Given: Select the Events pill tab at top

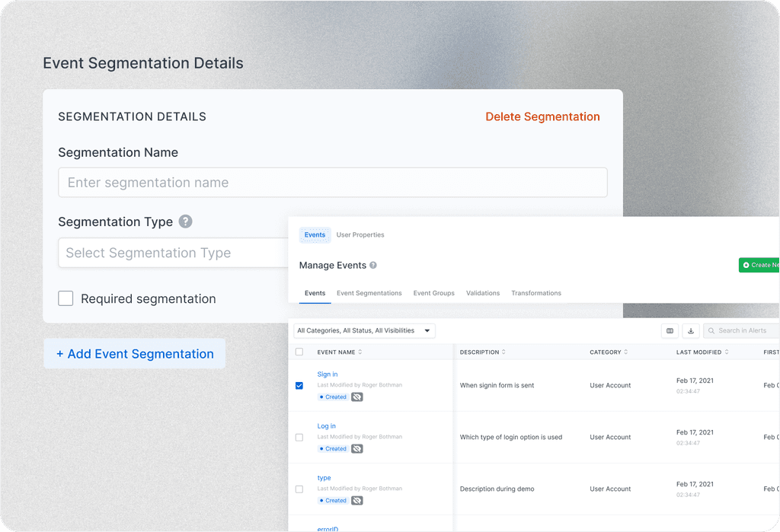Looking at the screenshot, I should tap(315, 234).
